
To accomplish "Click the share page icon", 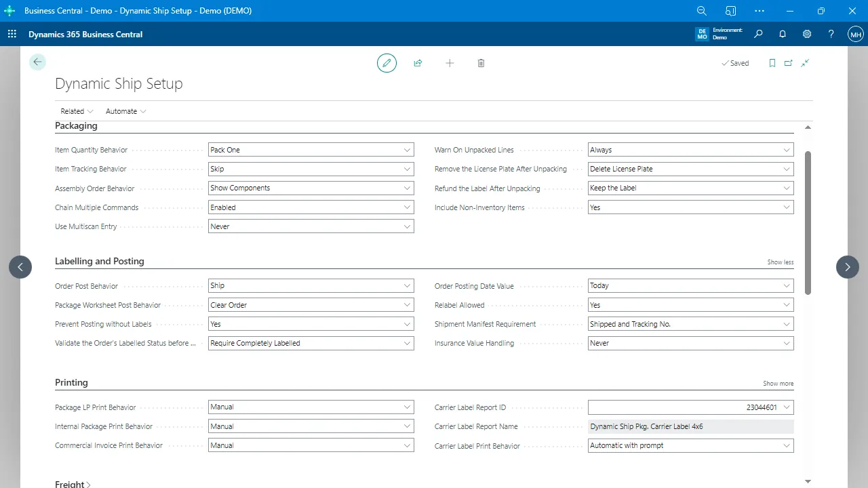I will point(418,63).
